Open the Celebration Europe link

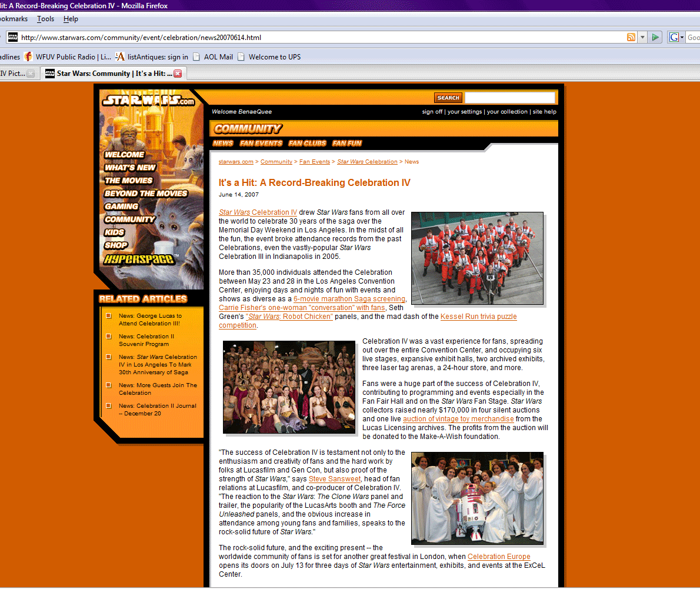point(499,557)
